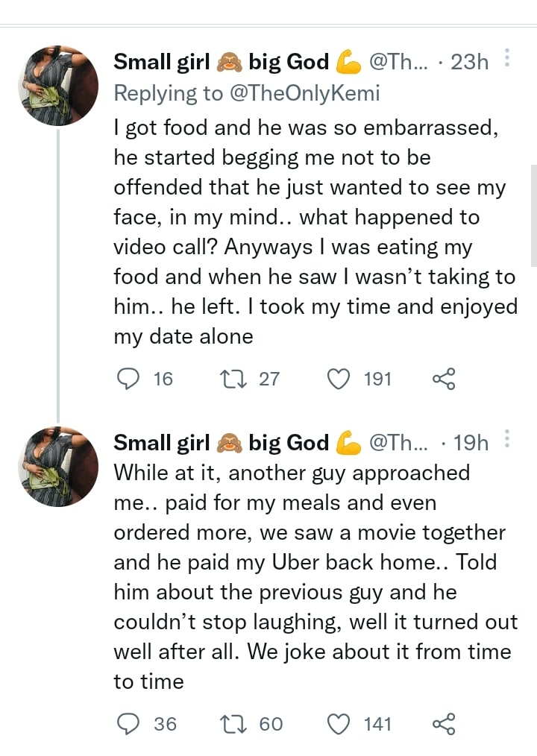Reply to the 23h tweet with 16 comments
Image resolution: width=537 pixels, height=756 pixels.
click(129, 379)
